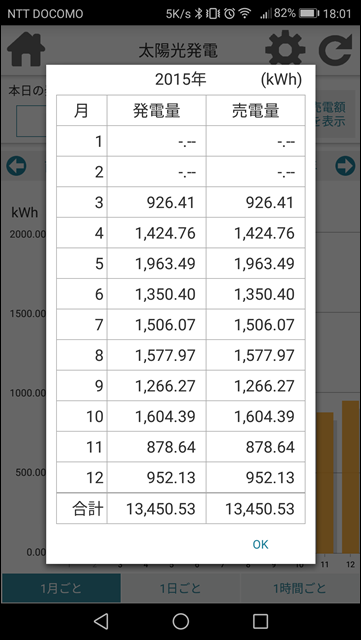This screenshot has height=640, width=361.
Task: Tap the Android recent apps square button
Action: click(260, 621)
